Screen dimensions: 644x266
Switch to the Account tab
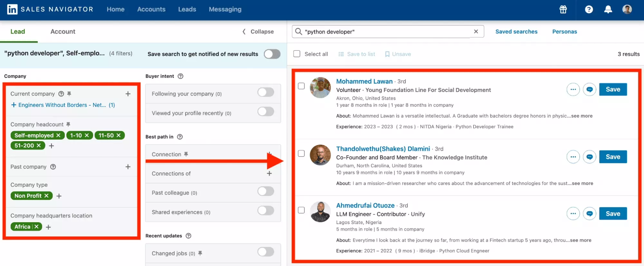click(x=63, y=32)
